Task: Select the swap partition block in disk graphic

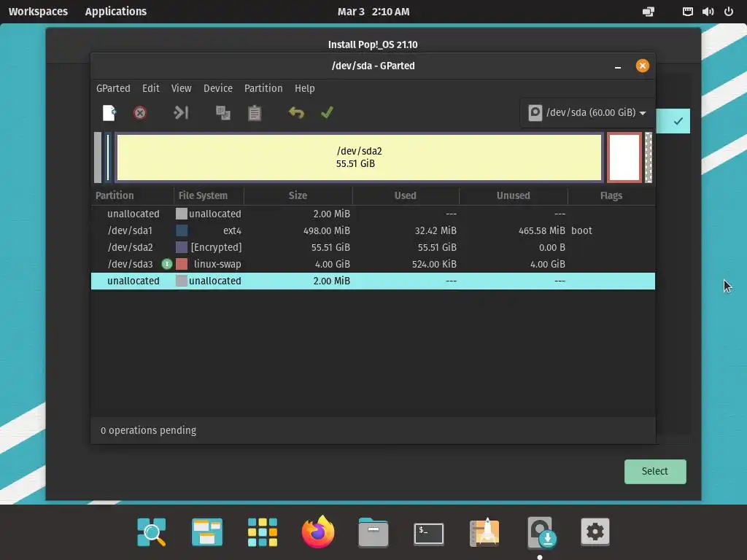Action: pos(624,157)
